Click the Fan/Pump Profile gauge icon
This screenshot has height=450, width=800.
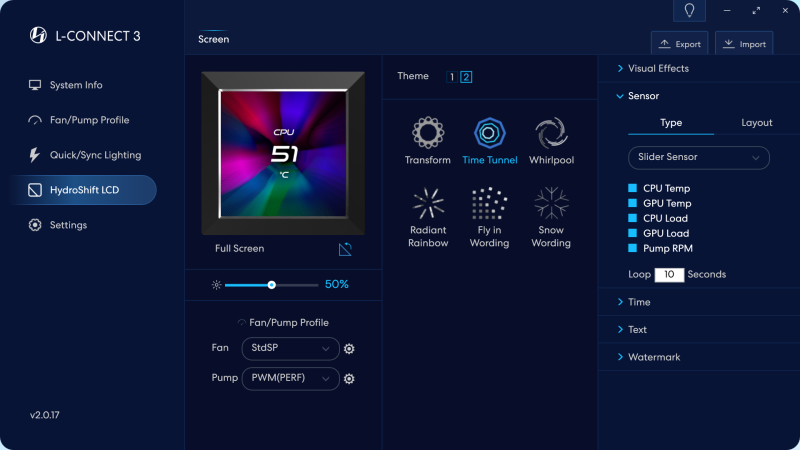(35, 120)
